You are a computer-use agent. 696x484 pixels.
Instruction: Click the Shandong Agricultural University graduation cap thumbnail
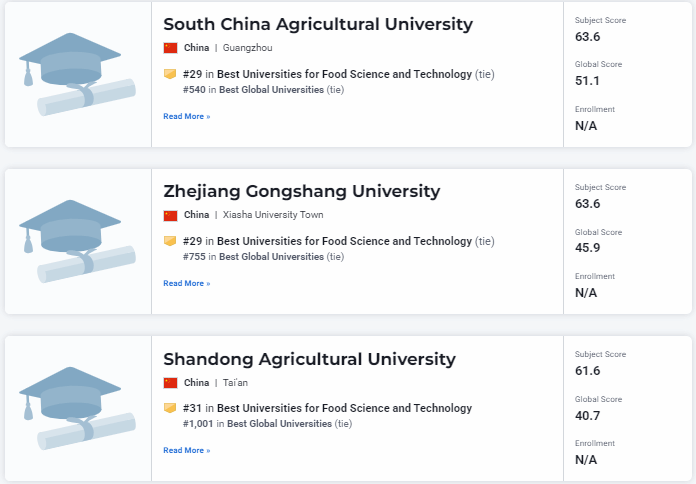click(x=77, y=409)
